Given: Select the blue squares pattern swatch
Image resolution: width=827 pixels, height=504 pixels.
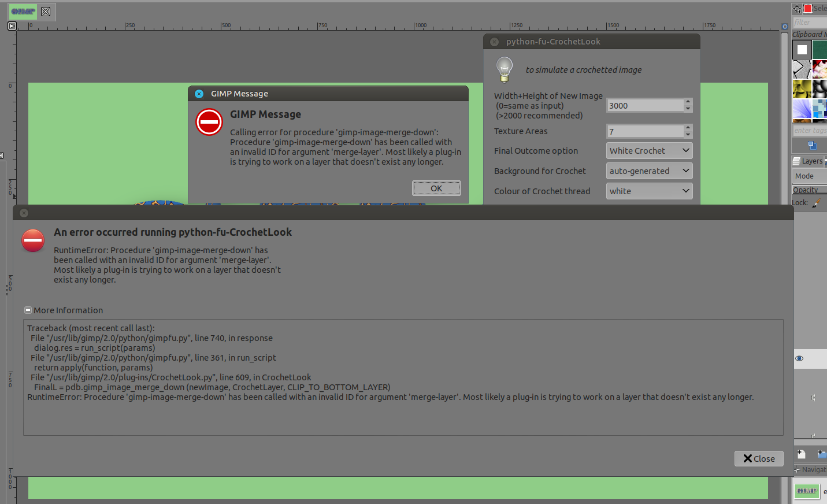Looking at the screenshot, I should coord(819,109).
